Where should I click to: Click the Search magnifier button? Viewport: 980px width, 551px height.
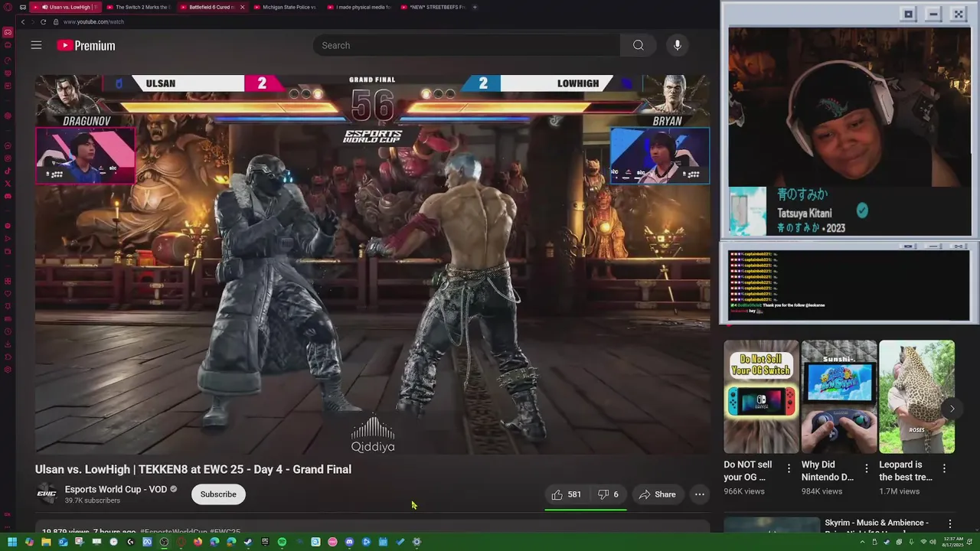click(639, 45)
